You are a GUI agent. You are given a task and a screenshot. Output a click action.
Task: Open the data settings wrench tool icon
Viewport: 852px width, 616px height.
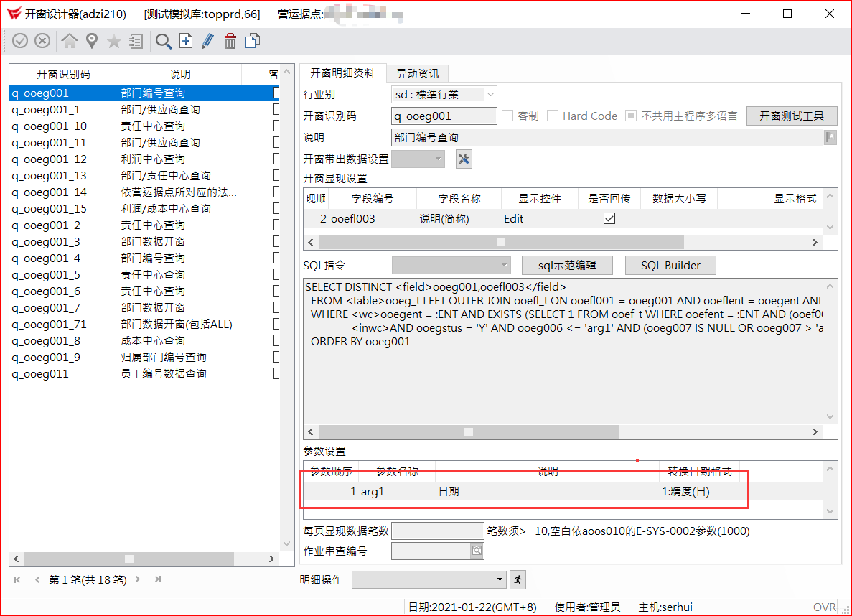click(x=464, y=159)
